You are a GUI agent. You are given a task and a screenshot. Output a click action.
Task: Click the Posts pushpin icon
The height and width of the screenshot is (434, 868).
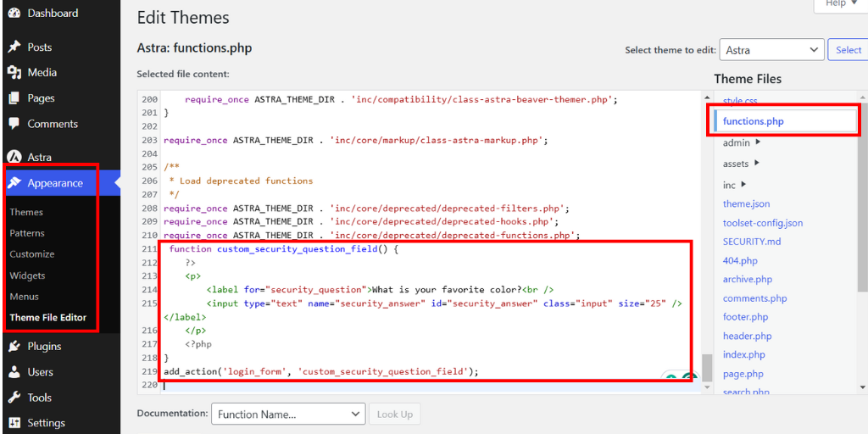pos(14,47)
